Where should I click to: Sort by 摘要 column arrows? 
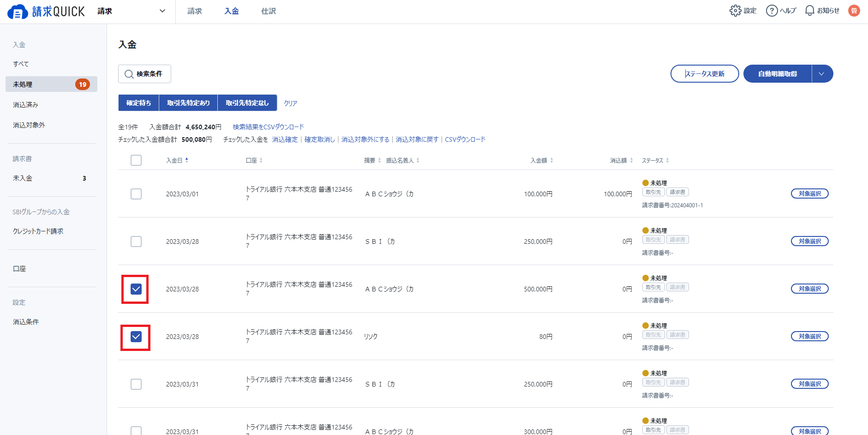(379, 160)
